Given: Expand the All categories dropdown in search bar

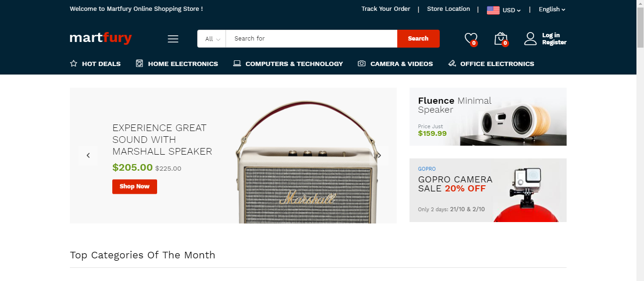Looking at the screenshot, I should pos(211,39).
